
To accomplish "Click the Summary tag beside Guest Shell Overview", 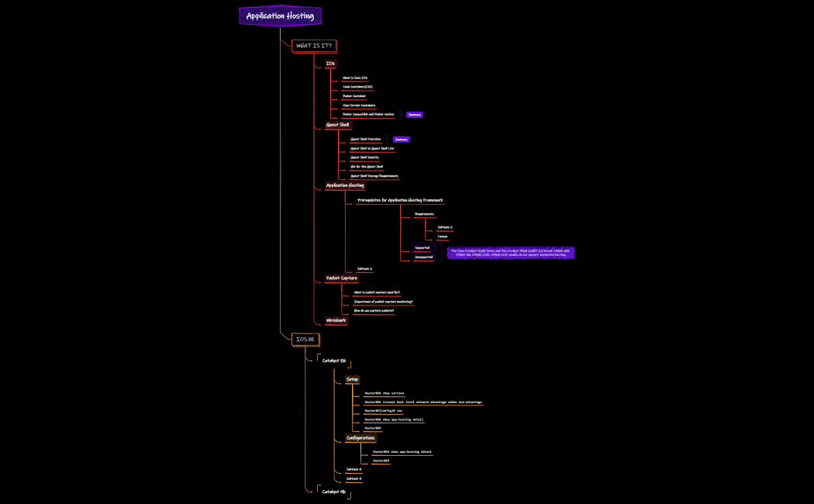I will tap(401, 140).
